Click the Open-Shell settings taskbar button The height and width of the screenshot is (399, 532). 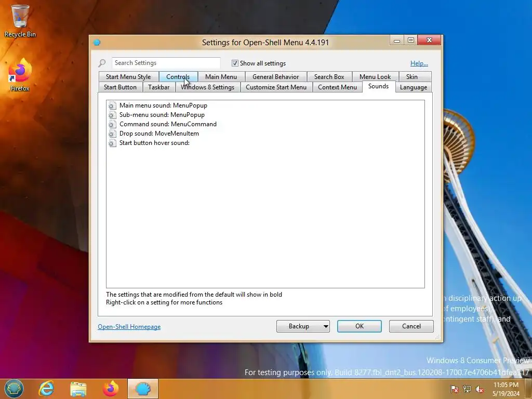click(x=143, y=389)
